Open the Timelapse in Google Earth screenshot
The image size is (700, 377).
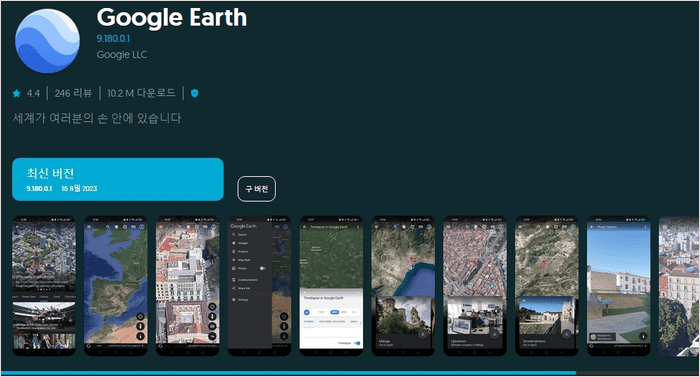[x=331, y=286]
